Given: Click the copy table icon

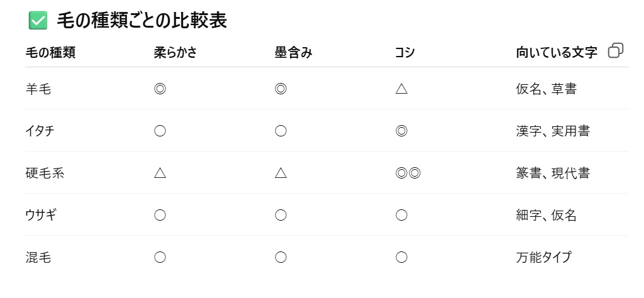Looking at the screenshot, I should [x=616, y=52].
